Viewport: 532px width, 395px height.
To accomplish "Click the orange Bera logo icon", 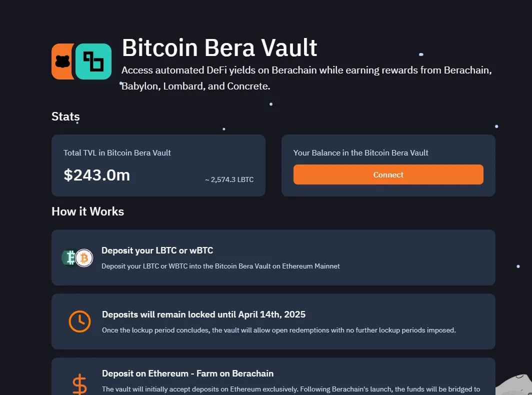I will pyautogui.click(x=61, y=61).
